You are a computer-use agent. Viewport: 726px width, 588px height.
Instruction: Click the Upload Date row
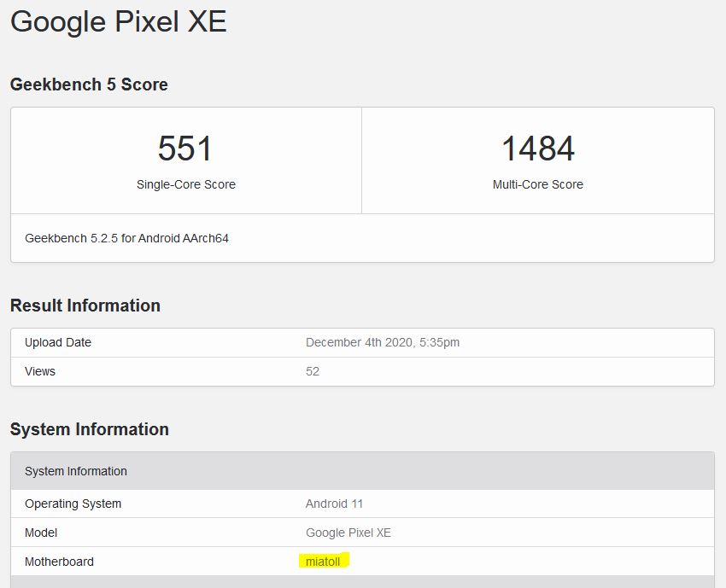[58, 342]
